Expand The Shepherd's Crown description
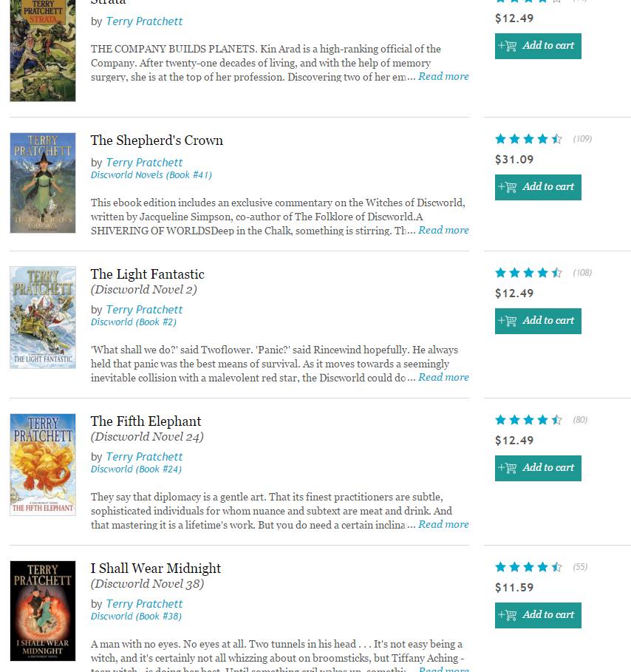The height and width of the screenshot is (672, 631). click(443, 230)
